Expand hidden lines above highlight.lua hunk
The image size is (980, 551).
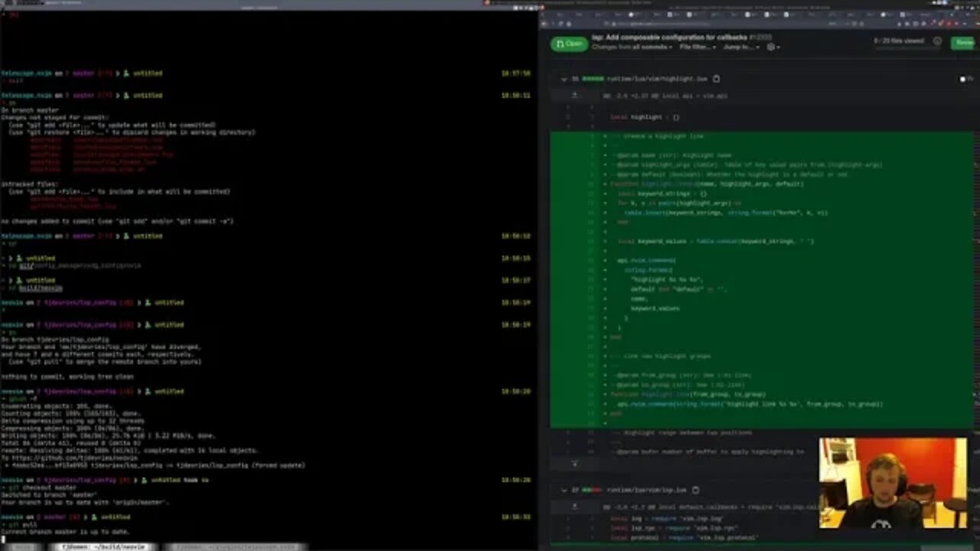[574, 96]
